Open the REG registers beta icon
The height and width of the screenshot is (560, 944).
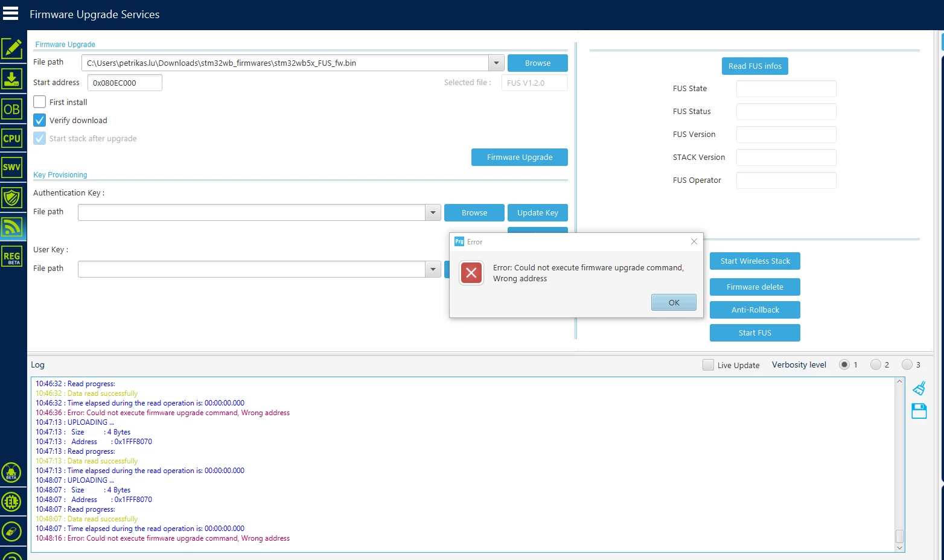click(12, 256)
